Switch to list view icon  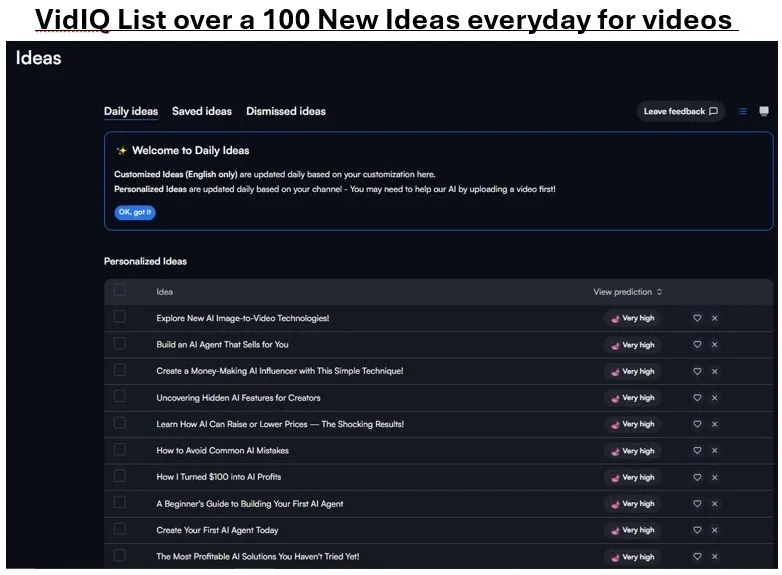point(743,111)
